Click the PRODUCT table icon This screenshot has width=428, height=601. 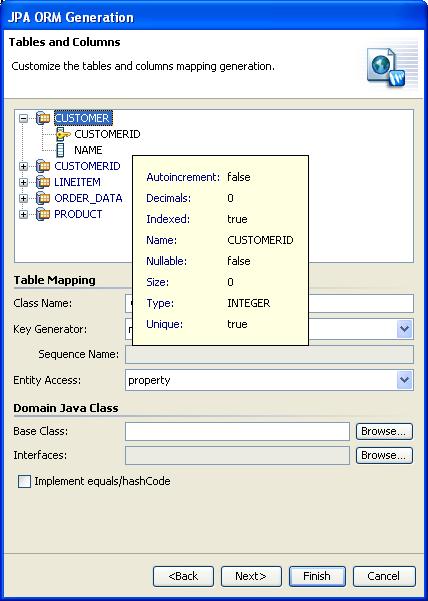tap(43, 214)
